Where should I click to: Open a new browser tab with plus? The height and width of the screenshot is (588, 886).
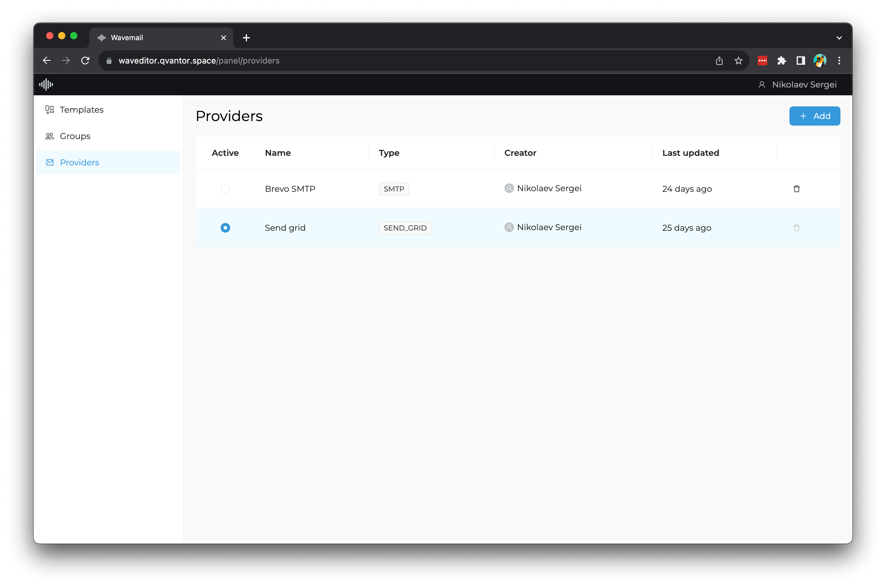click(246, 37)
